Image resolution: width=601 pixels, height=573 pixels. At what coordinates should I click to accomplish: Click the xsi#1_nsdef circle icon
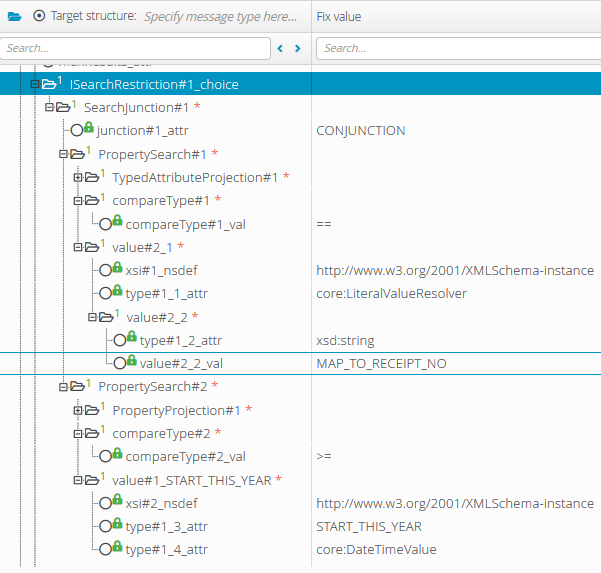coord(105,270)
